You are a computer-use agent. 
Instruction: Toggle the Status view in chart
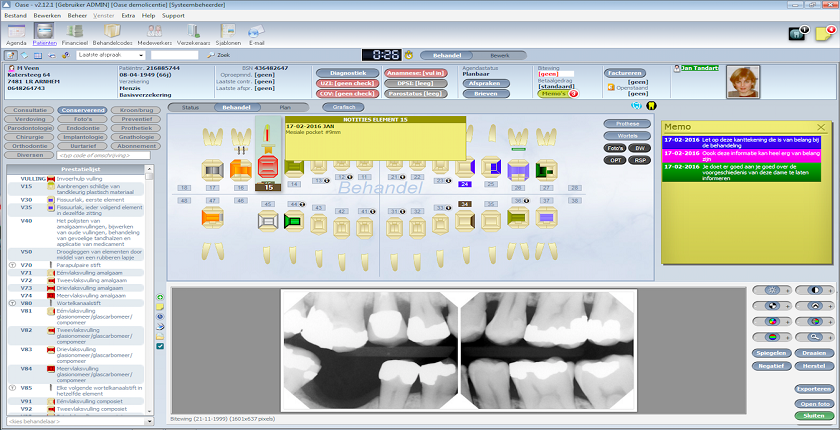191,107
